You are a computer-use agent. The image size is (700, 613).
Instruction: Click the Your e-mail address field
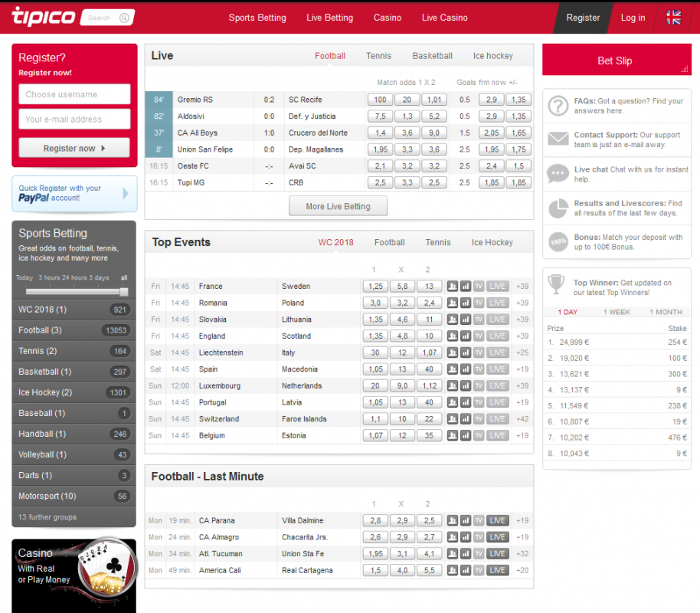click(74, 120)
